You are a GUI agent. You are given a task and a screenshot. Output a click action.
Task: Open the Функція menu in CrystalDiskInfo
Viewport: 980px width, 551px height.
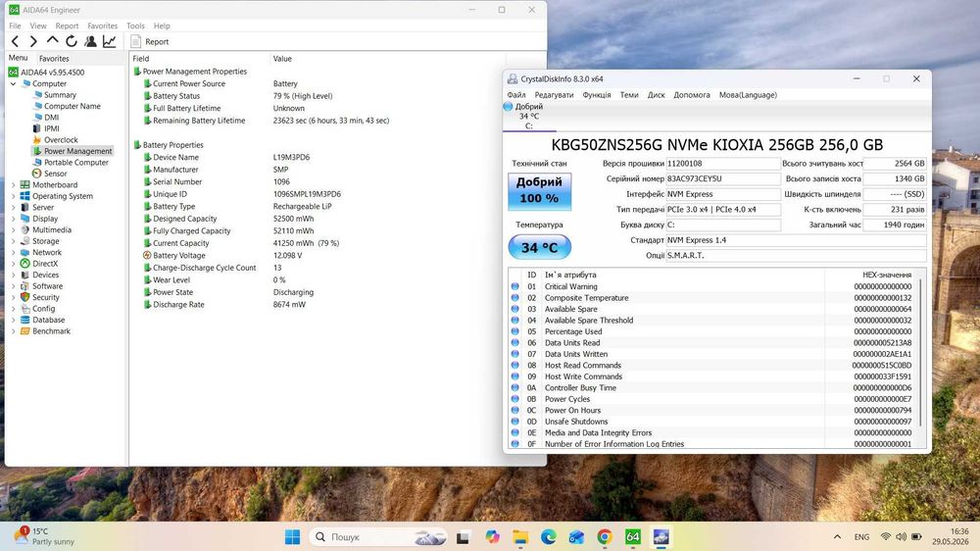point(597,95)
